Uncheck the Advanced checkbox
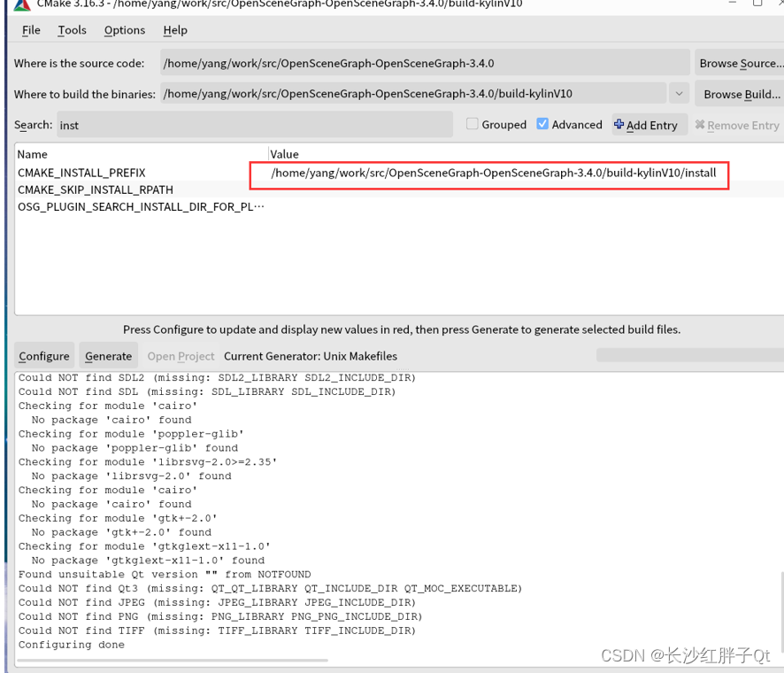784x673 pixels. [x=542, y=124]
